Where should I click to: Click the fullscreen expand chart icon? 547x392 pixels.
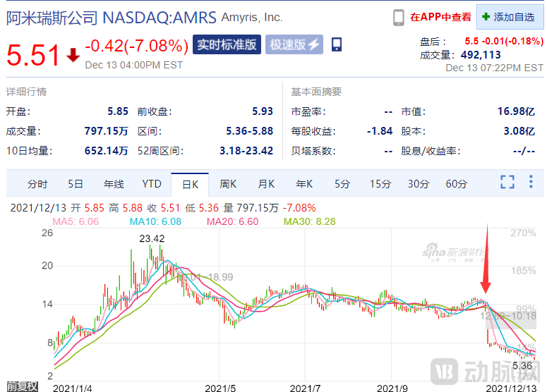tap(507, 183)
